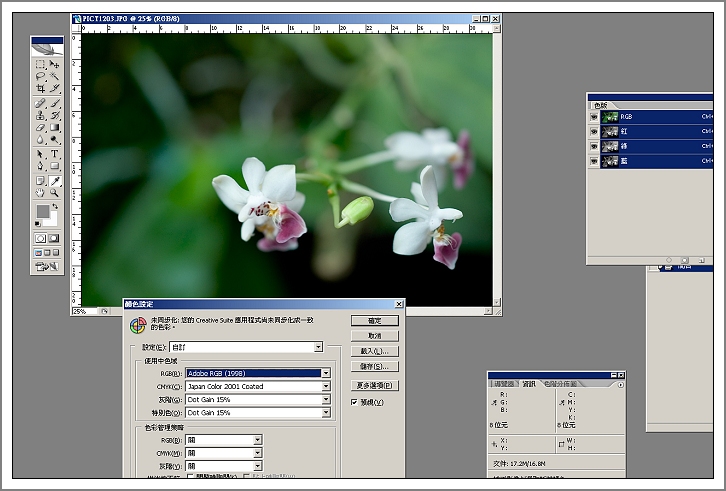The height and width of the screenshot is (491, 726).
Task: Select the 藍 (Blue) channel thumbnail
Action: tap(608, 160)
